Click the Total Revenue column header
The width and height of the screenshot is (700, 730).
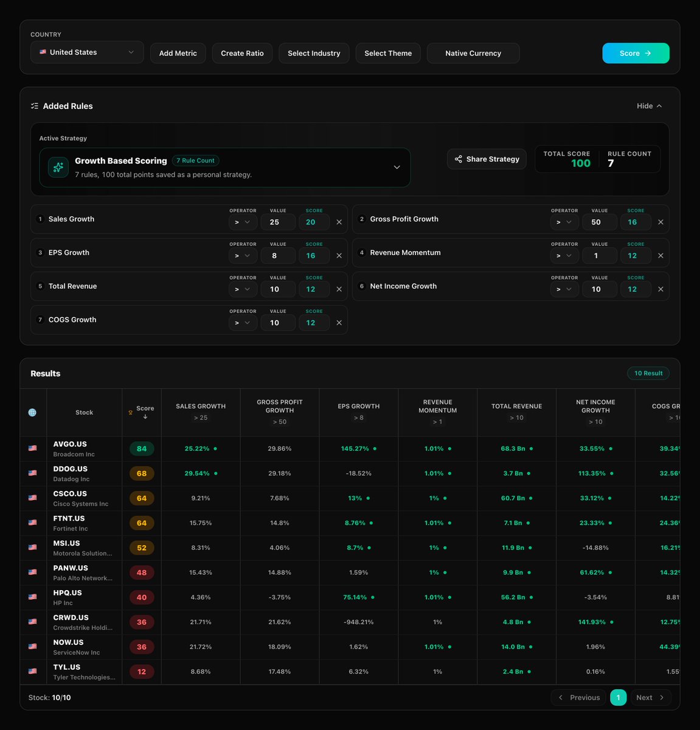[x=517, y=412]
